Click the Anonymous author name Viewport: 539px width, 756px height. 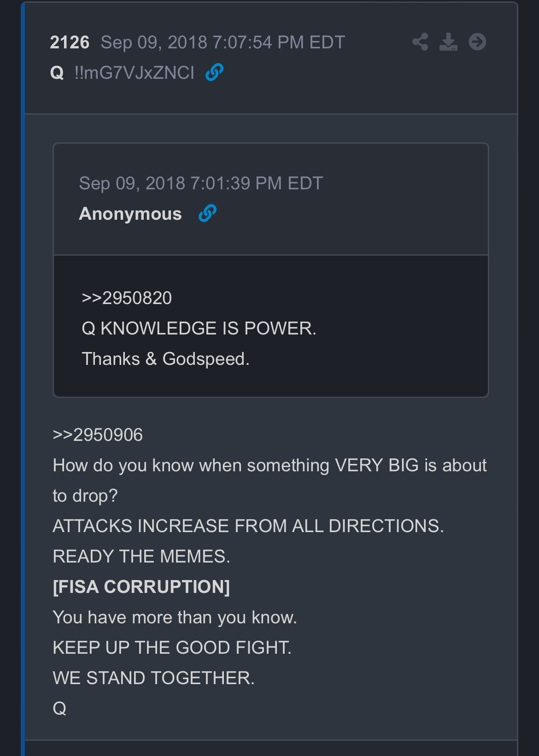pyautogui.click(x=130, y=214)
